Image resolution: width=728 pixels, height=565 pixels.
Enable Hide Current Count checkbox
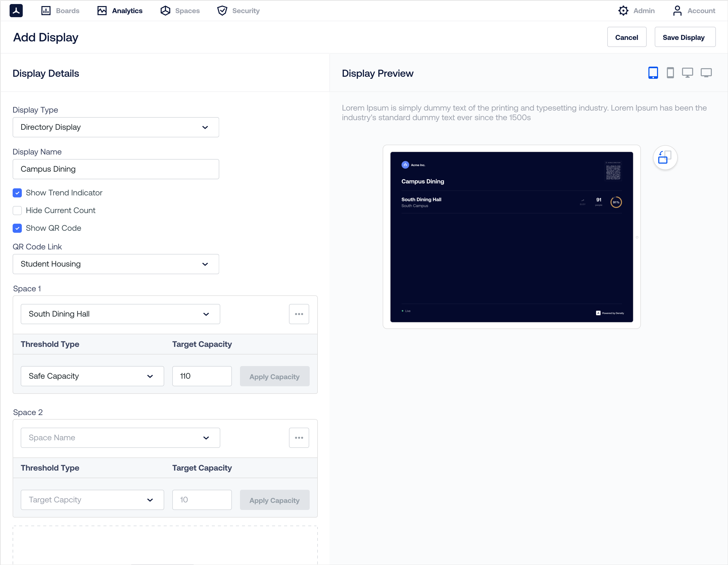(17, 211)
